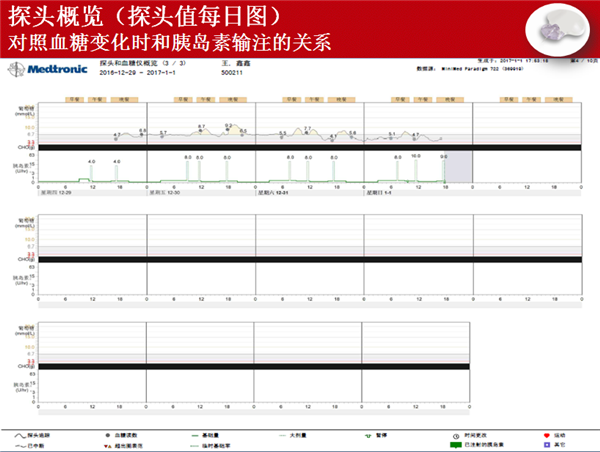Click the basal rate green line legend icon

(195, 436)
